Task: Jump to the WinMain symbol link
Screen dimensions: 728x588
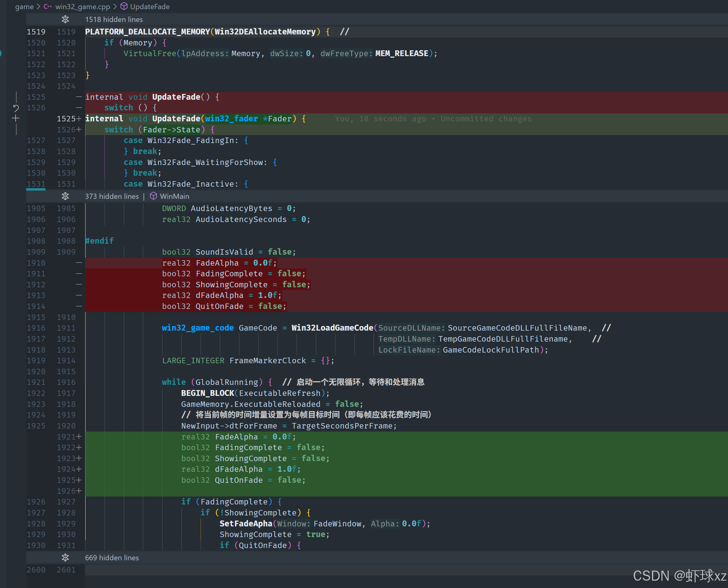Action: [x=175, y=196]
